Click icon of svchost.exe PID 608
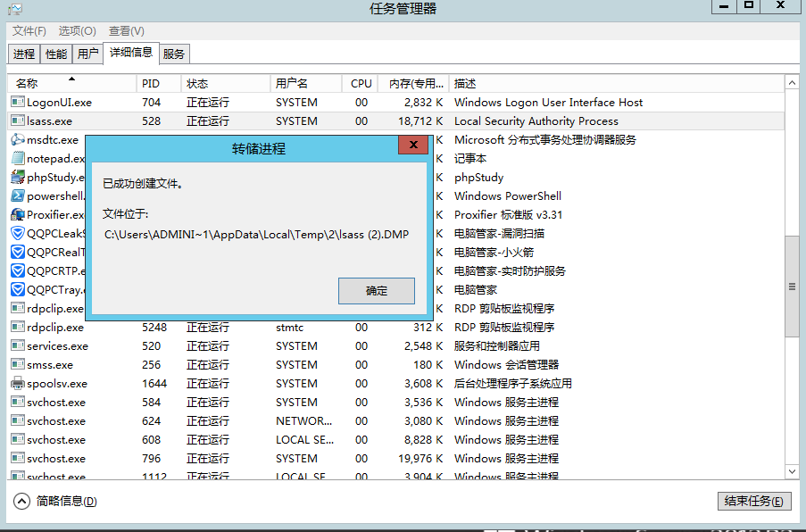The image size is (806, 532). [x=18, y=439]
